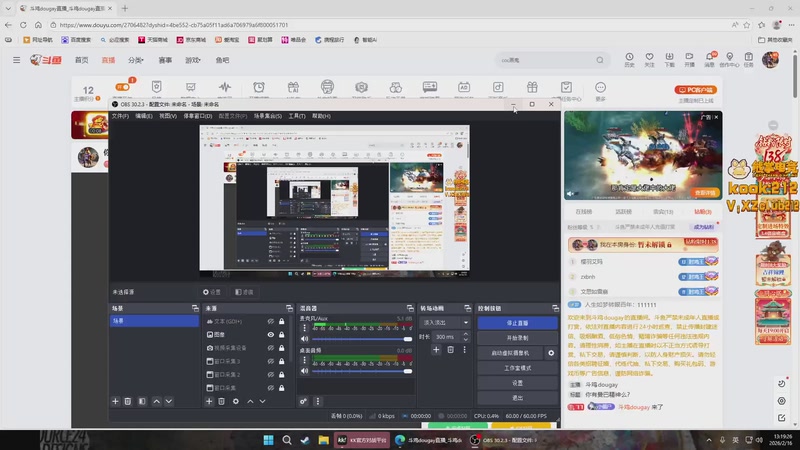Screen dimensions: 800x450
Task: Select 场景 item in scenes list
Action: coord(155,321)
